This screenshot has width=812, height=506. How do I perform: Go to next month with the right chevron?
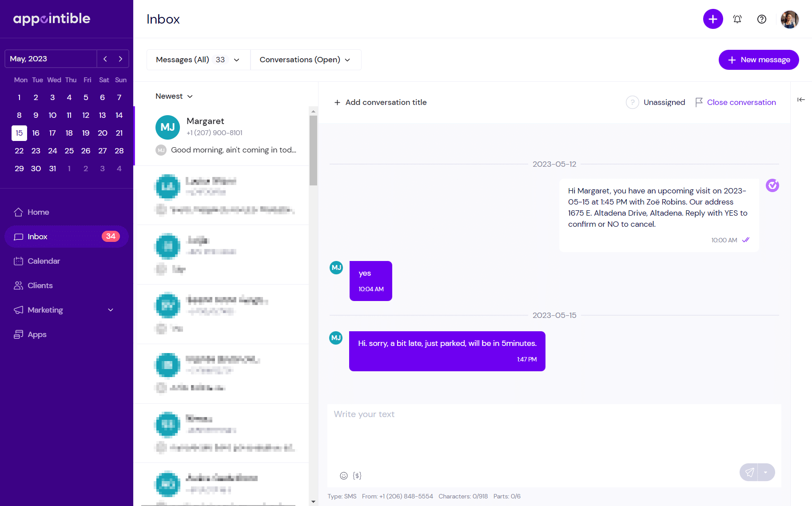tap(120, 58)
